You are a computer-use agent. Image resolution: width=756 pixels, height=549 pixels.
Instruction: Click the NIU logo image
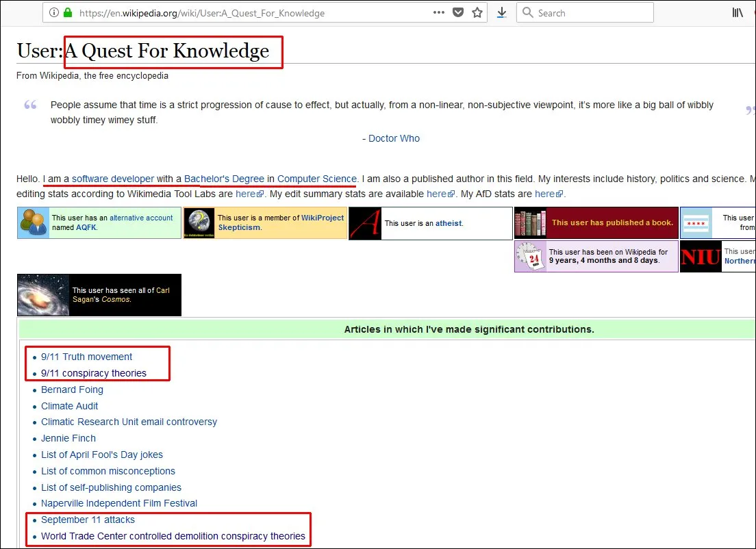[x=701, y=257]
